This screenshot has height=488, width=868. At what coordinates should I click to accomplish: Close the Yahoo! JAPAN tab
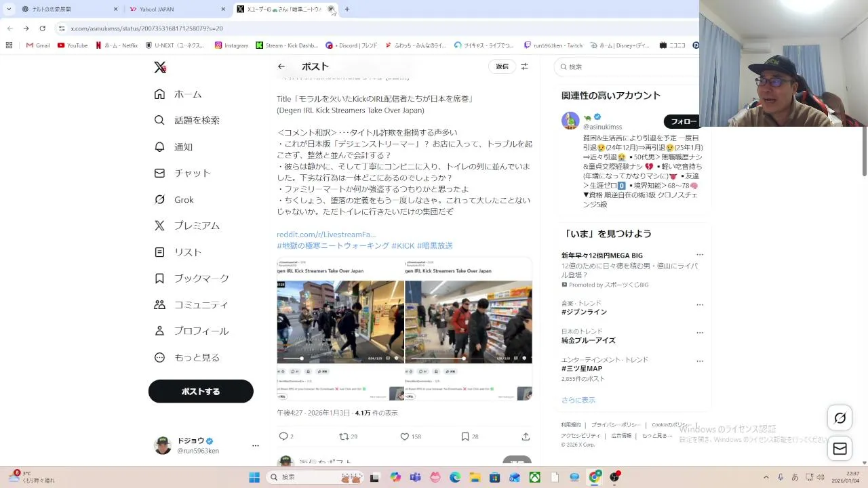click(x=223, y=9)
